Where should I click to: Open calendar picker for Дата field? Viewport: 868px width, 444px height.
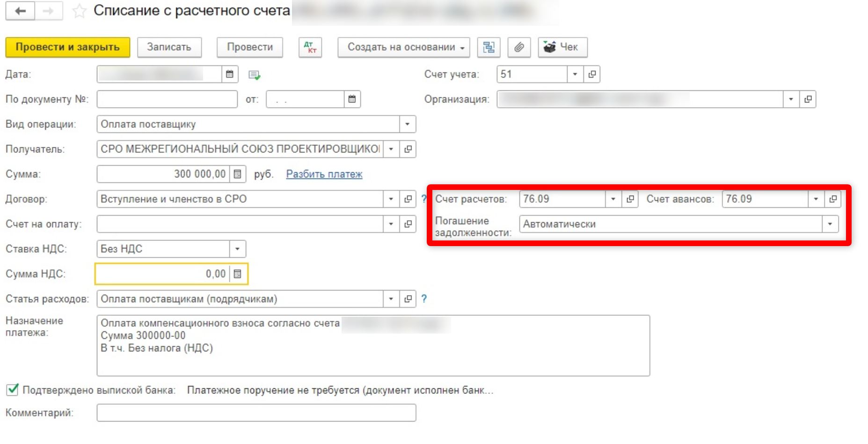point(230,74)
